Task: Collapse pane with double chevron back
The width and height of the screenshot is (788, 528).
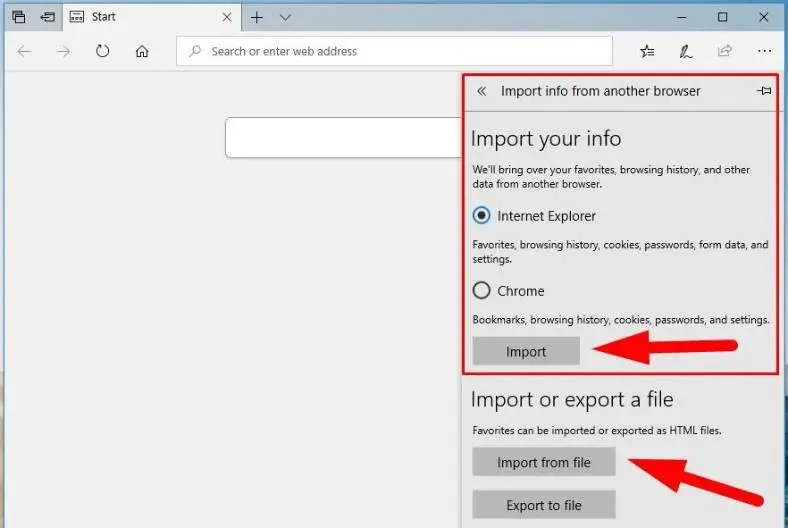Action: point(482,91)
